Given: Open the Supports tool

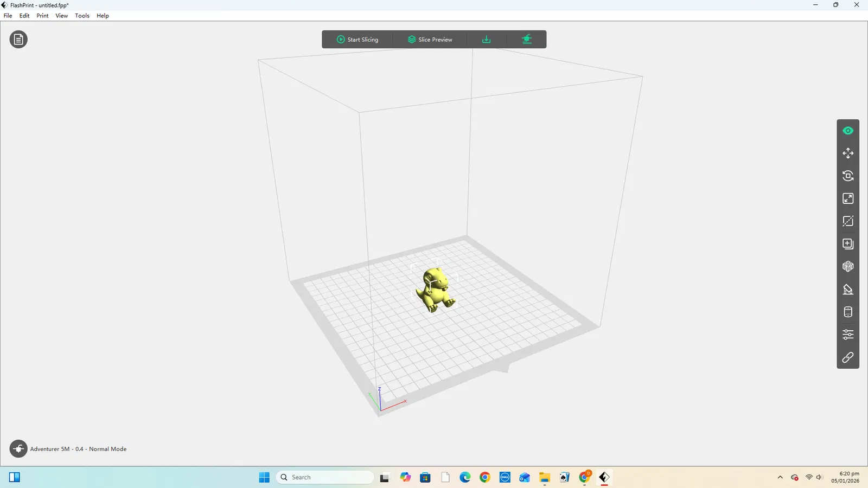Looking at the screenshot, I should [848, 290].
